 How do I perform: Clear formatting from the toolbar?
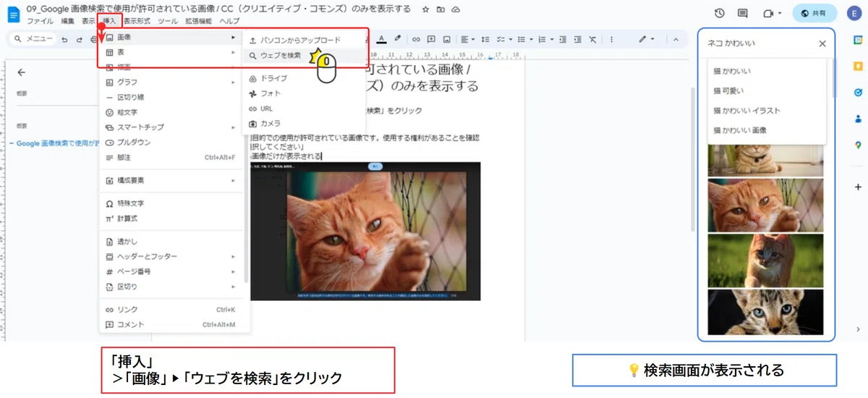pos(593,39)
